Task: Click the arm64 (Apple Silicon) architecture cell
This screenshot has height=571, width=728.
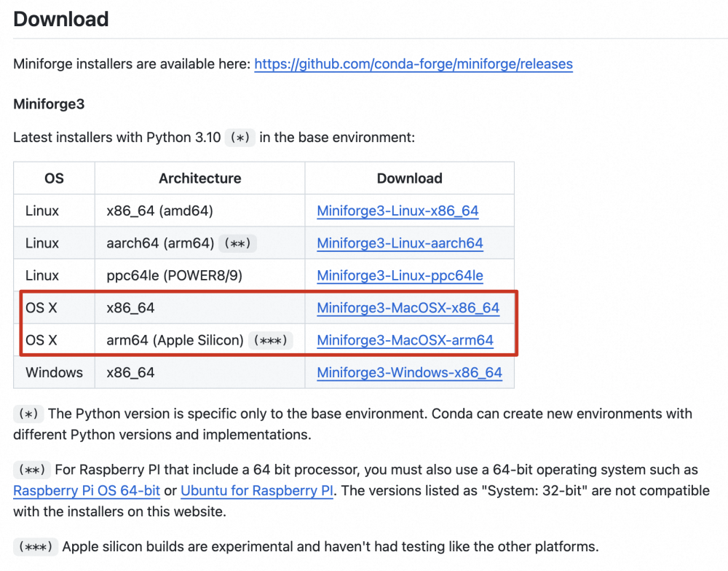Action: pyautogui.click(x=175, y=340)
